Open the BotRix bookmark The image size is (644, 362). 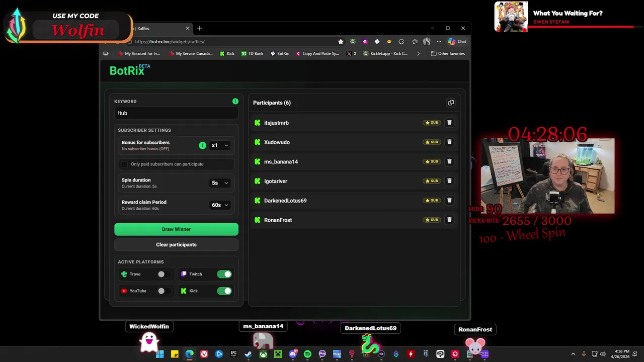click(279, 53)
